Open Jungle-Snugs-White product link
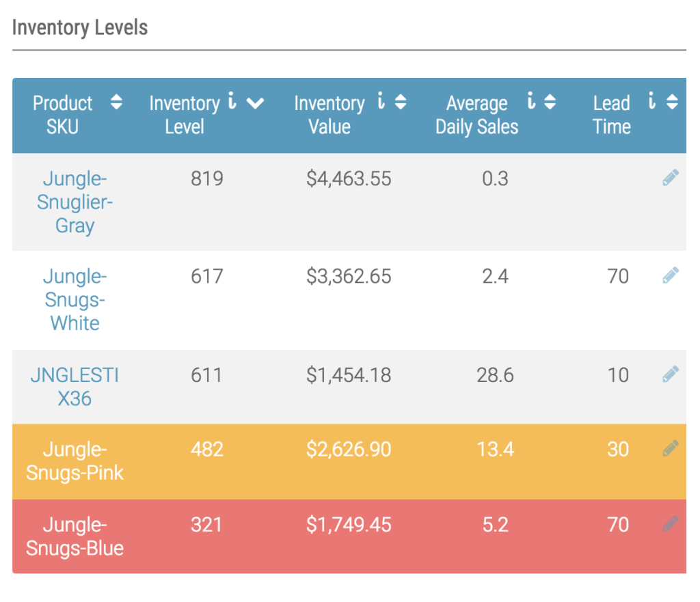Image resolution: width=700 pixels, height=602 pixels. coord(75,299)
